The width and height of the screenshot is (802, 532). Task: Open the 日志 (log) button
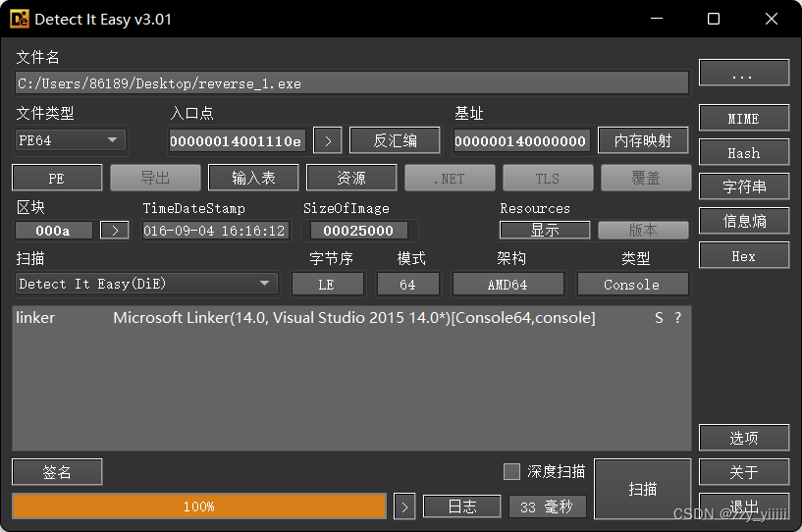[x=462, y=506]
